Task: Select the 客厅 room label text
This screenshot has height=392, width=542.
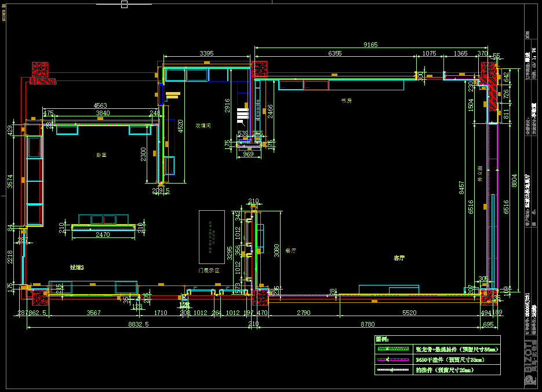Action: [399, 258]
